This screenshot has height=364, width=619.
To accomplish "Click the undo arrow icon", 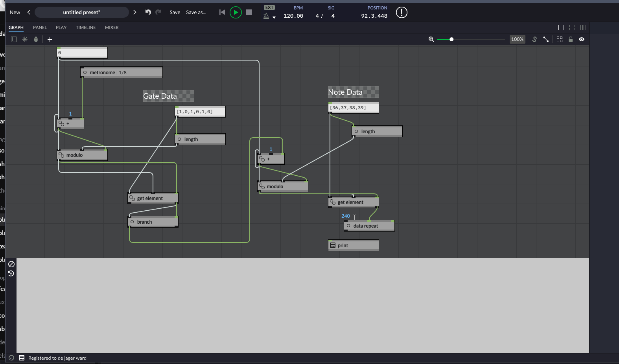I will [x=148, y=12].
